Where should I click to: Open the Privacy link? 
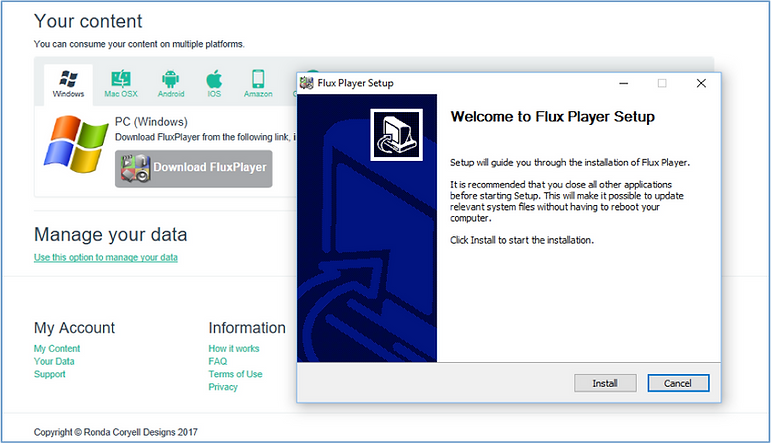(223, 387)
